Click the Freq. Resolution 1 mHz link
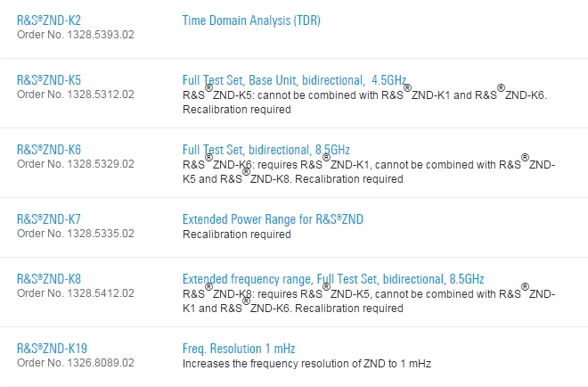This screenshot has width=588, height=387. [x=238, y=349]
